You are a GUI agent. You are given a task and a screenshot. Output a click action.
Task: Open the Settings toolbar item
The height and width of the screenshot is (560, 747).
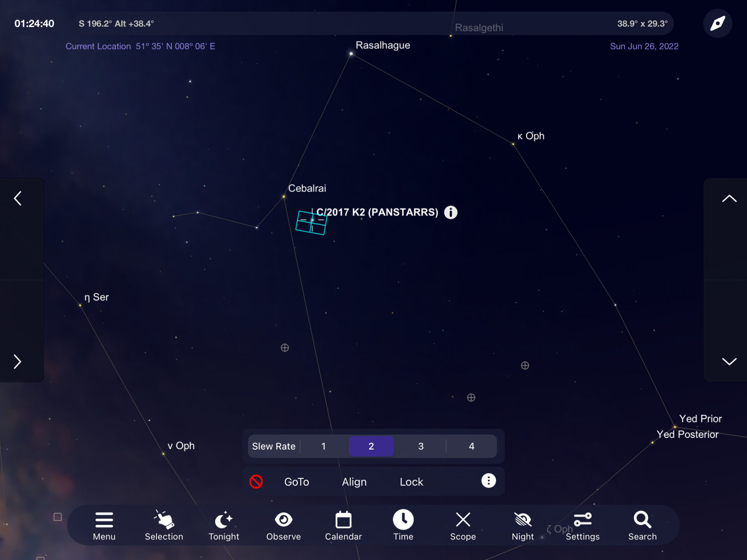(582, 526)
